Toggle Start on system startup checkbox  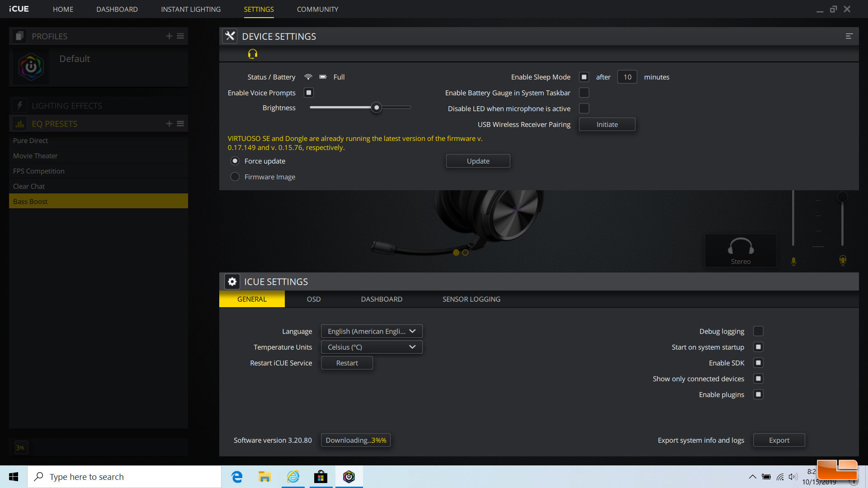coord(759,347)
